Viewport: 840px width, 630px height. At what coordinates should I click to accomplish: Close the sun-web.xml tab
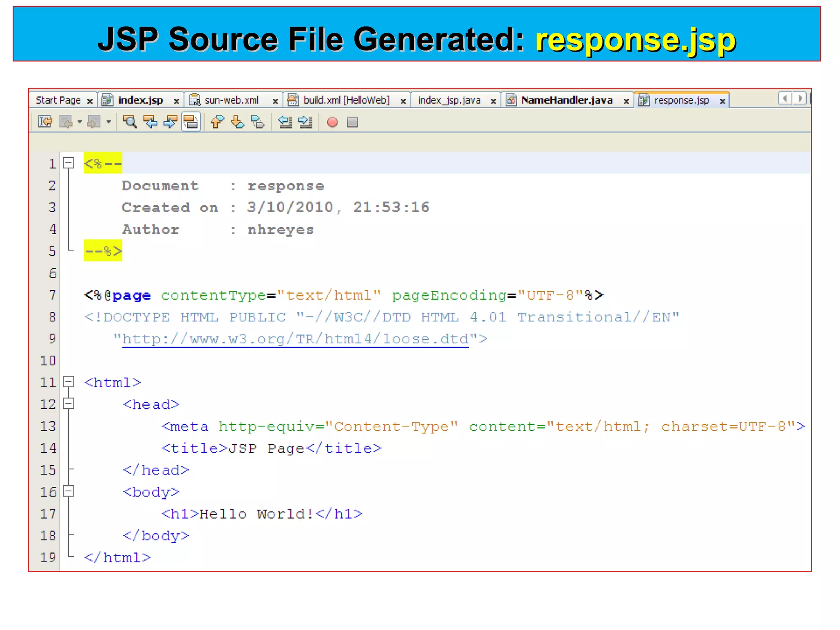(x=275, y=101)
